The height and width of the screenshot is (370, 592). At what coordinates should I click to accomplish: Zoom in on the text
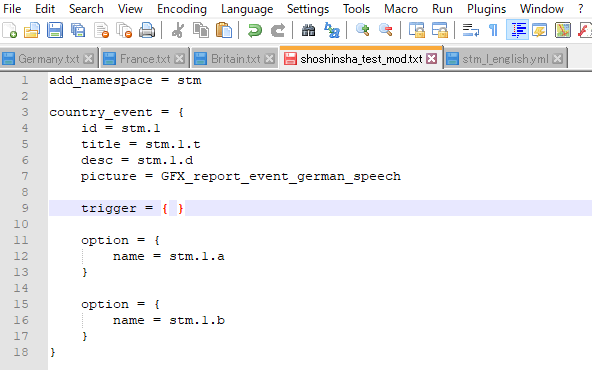click(362, 30)
